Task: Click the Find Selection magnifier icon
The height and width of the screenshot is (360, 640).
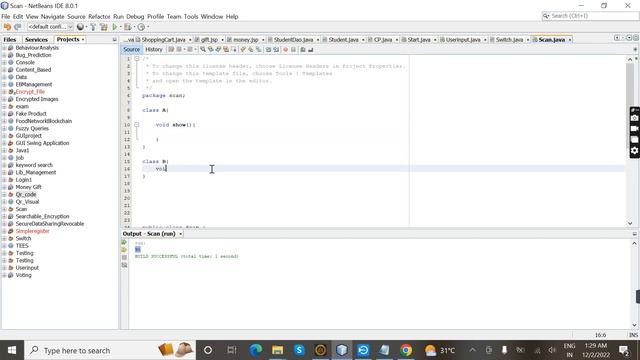Action: (x=203, y=49)
